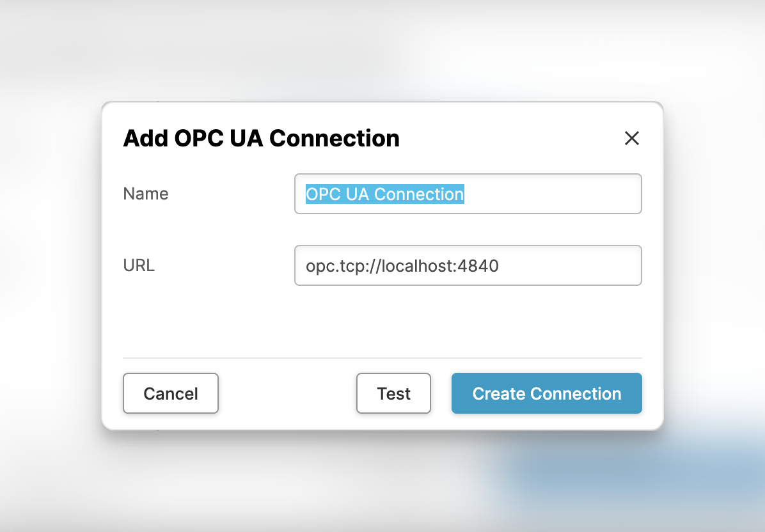
Task: Dismiss the dialog with the X icon
Action: click(x=631, y=138)
